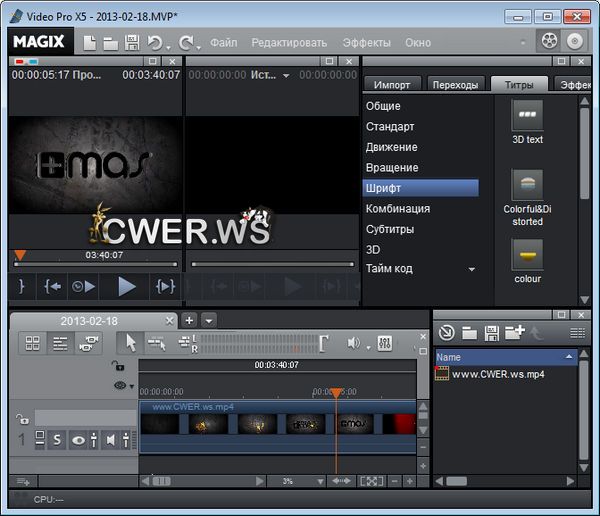The width and height of the screenshot is (600, 516).
Task: Select the Шрифт title category
Action: (421, 188)
